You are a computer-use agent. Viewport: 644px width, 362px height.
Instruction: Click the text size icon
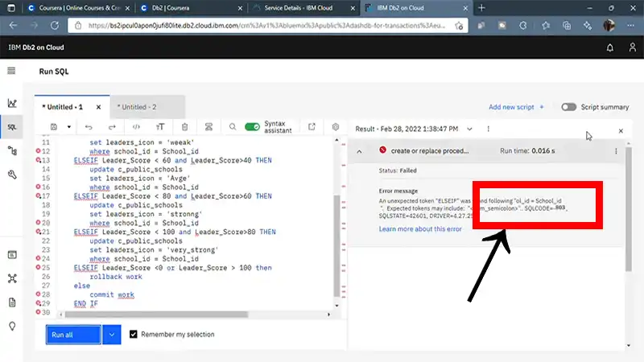[x=160, y=127]
